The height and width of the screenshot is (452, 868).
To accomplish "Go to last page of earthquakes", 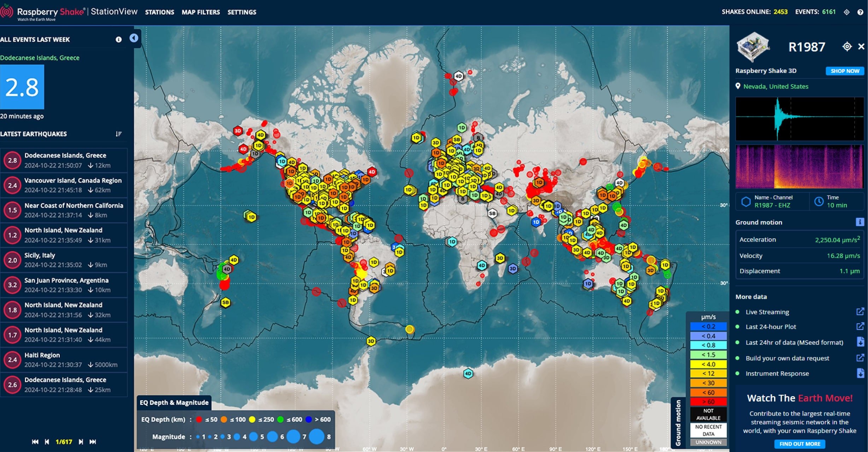I will (93, 442).
